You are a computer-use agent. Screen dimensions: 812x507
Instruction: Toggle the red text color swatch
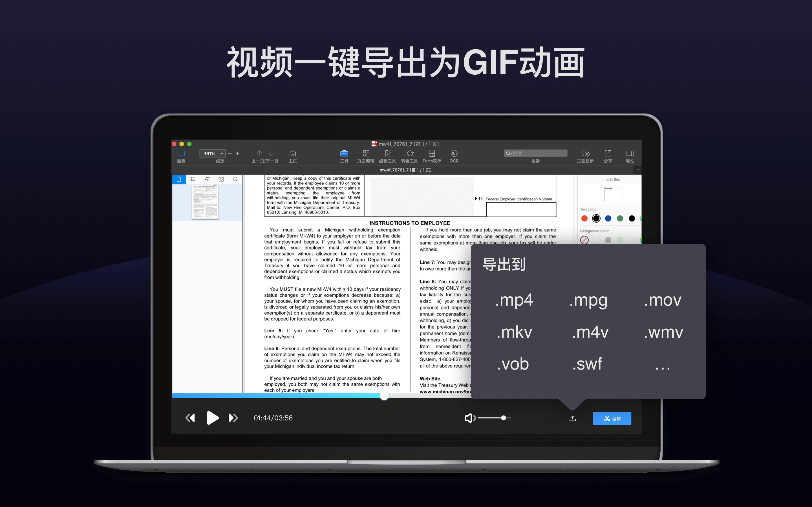pyautogui.click(x=584, y=219)
